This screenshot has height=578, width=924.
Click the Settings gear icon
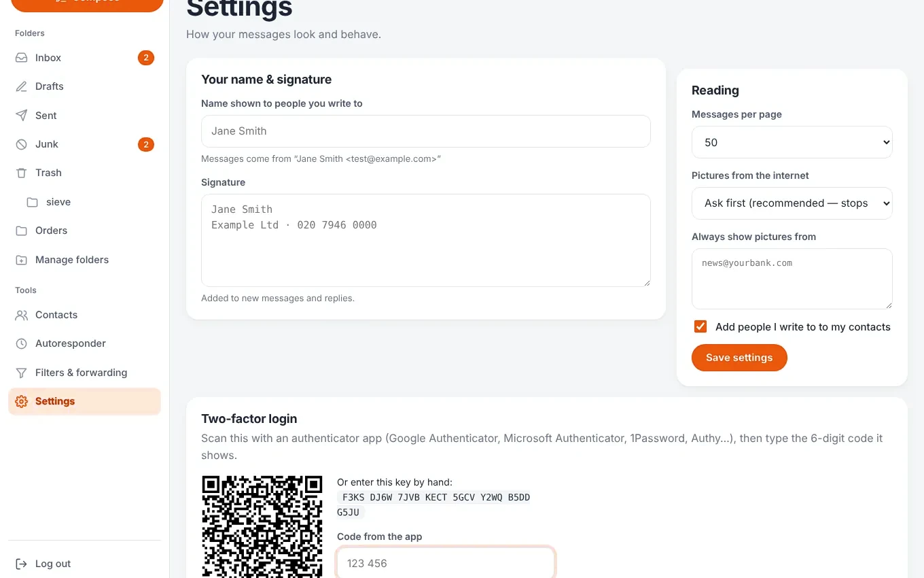[x=22, y=401]
